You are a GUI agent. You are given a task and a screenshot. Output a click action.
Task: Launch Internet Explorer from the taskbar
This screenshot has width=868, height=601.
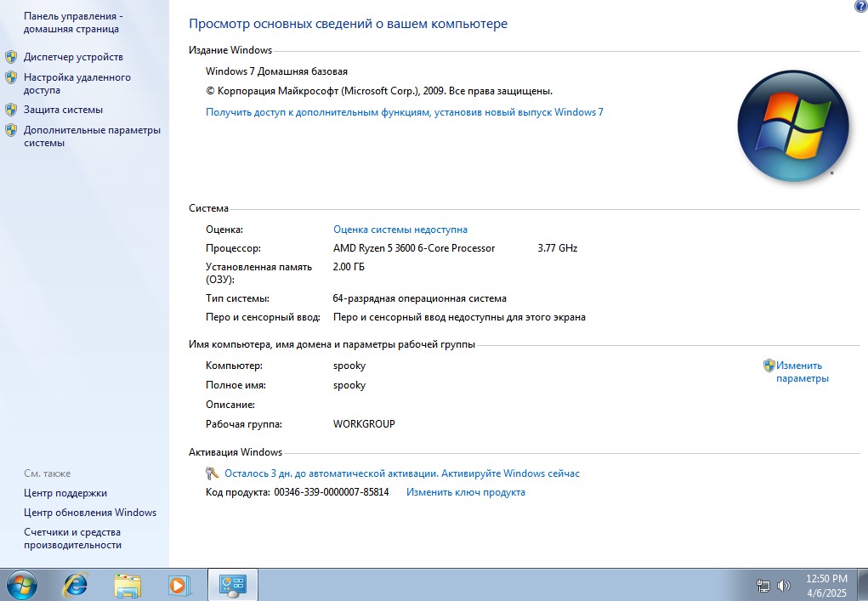pos(76,584)
